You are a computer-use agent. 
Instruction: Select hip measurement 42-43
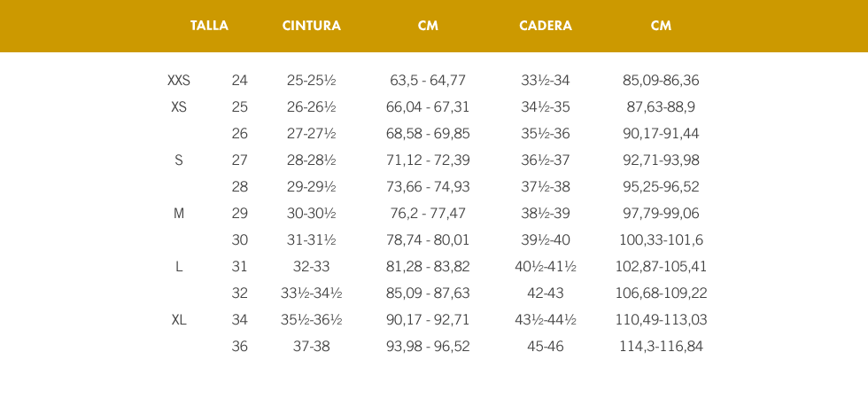546,293
